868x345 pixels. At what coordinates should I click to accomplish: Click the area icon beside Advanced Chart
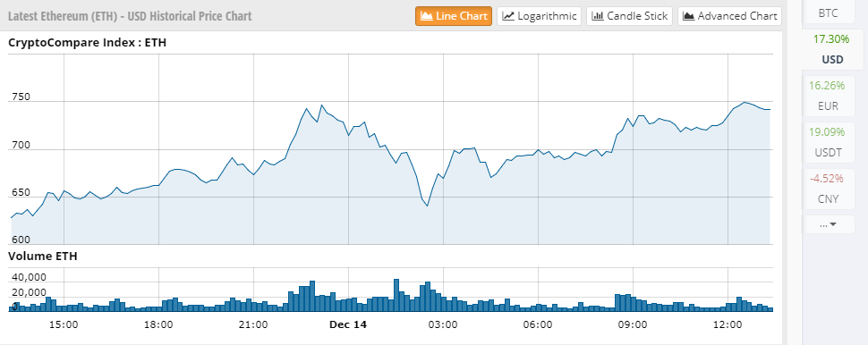[x=689, y=16]
